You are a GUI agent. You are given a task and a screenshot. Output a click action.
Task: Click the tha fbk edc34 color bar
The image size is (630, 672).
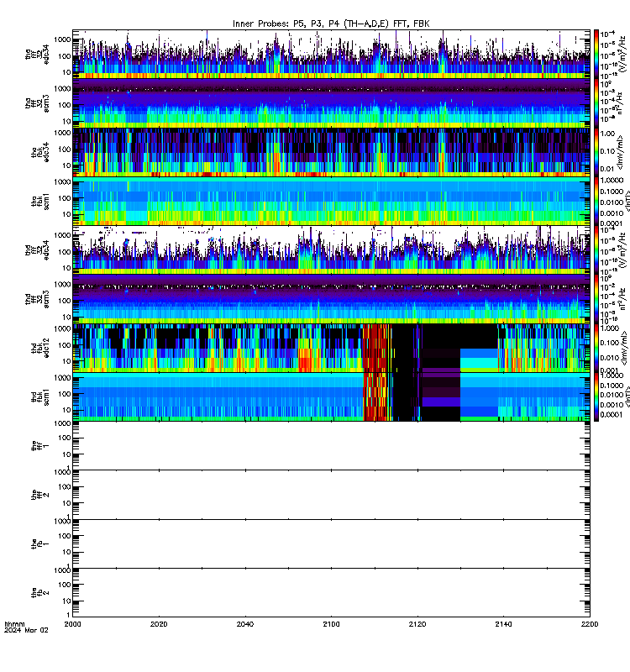596,152
